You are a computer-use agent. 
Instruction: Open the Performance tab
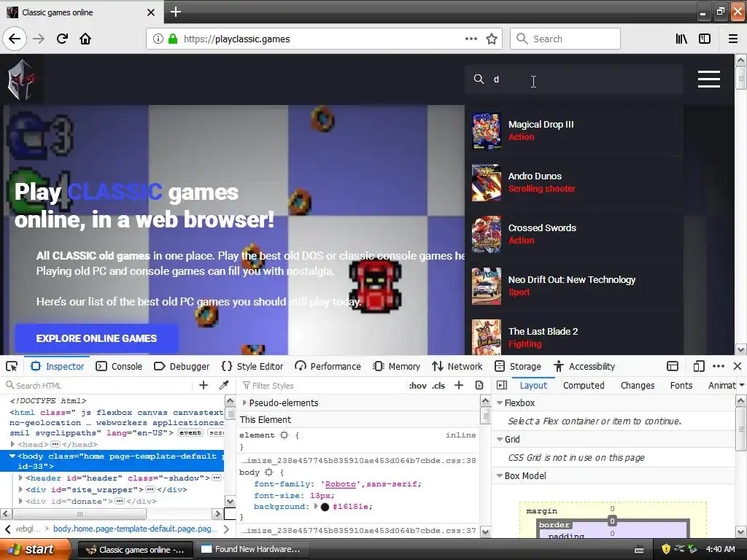tap(328, 366)
